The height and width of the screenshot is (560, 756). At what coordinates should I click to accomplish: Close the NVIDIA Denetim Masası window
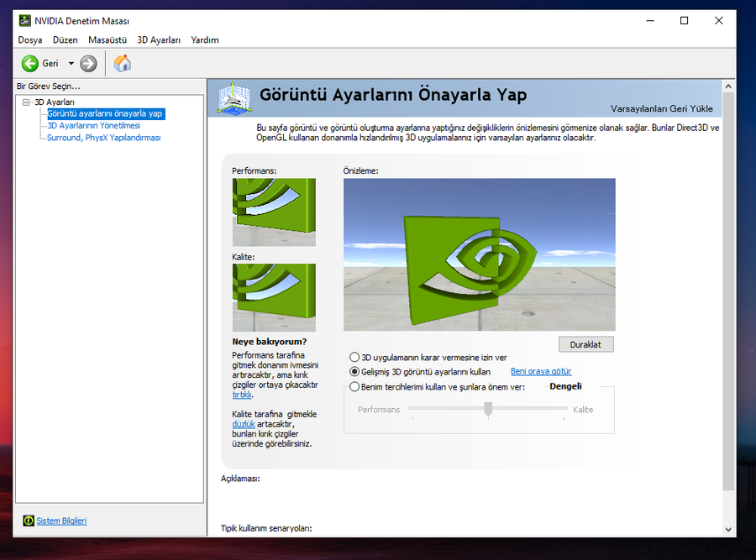[x=718, y=21]
